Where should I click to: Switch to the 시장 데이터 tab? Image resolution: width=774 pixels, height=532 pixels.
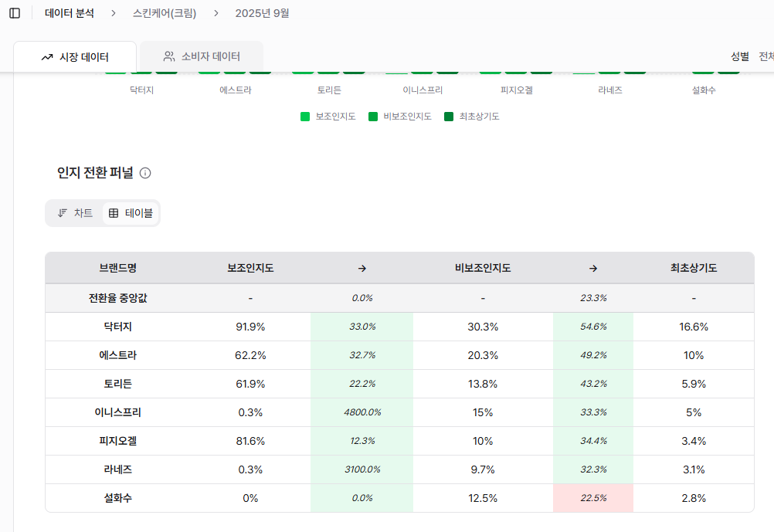tap(75, 57)
